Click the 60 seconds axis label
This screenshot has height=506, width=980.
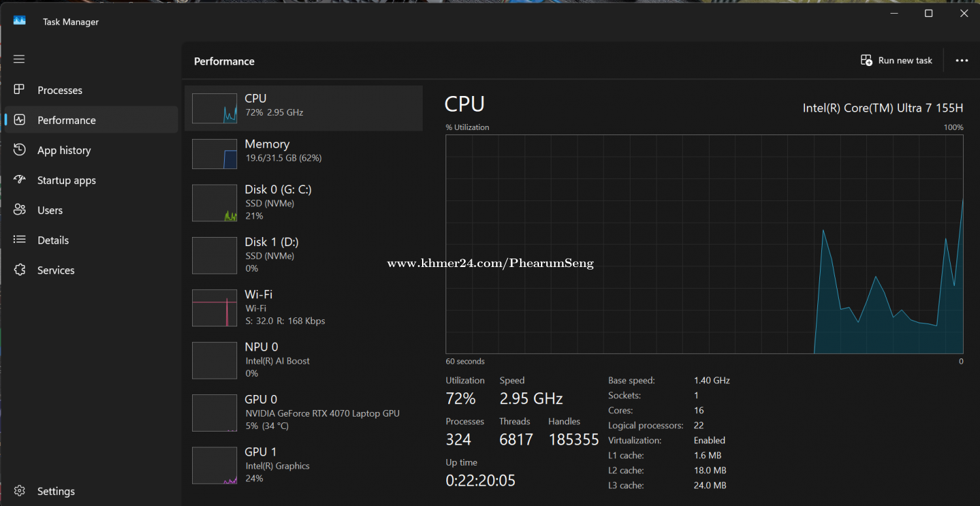point(465,361)
